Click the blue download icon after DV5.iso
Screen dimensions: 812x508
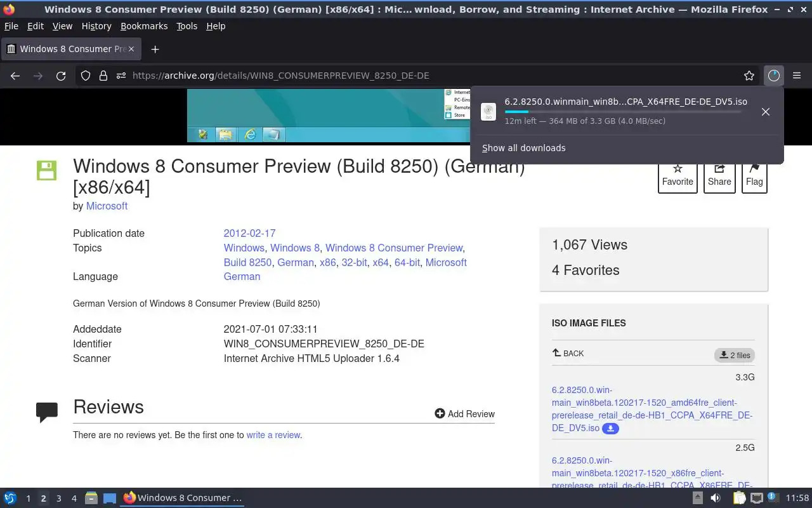pyautogui.click(x=610, y=429)
